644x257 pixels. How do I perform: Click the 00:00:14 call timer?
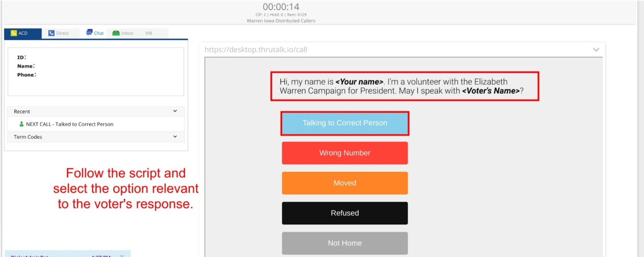(x=281, y=6)
